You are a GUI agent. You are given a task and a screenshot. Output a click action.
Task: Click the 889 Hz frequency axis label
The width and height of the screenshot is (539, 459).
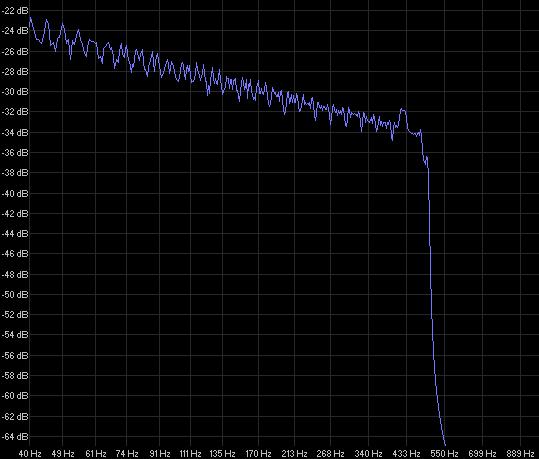[520, 453]
